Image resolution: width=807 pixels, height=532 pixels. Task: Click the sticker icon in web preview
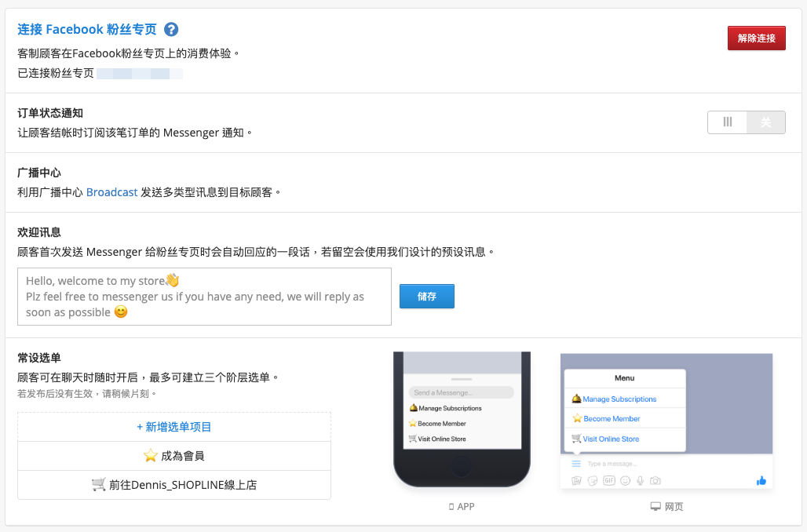click(593, 480)
